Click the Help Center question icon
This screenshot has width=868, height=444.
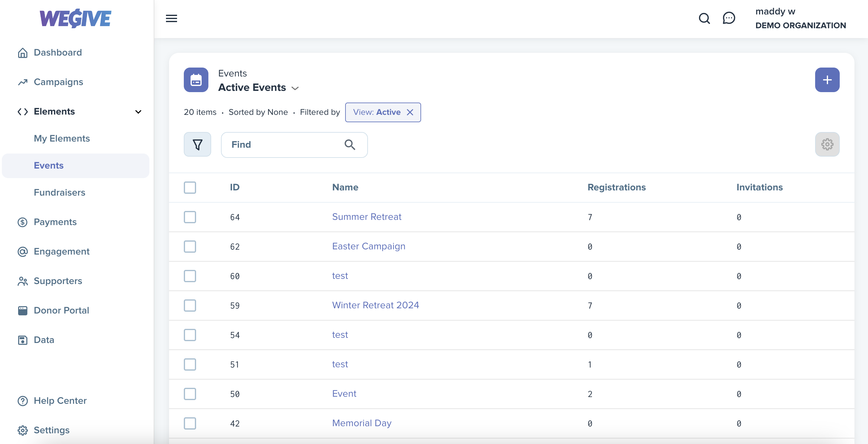22,401
